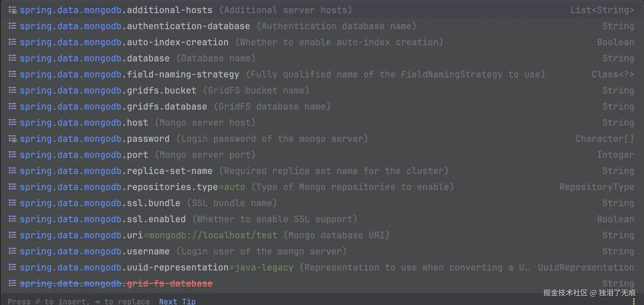Open the popup options three-dot menu
The image size is (644, 305).
click(634, 301)
